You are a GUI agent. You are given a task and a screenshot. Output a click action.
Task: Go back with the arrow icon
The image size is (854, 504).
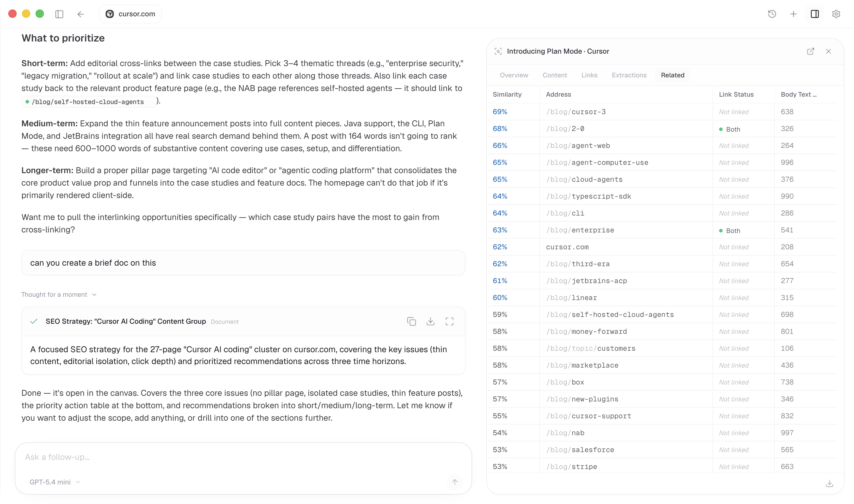81,14
